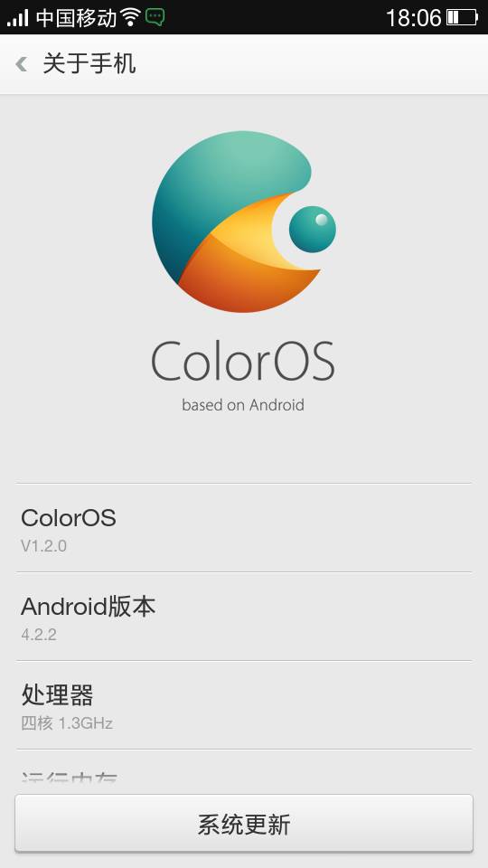The image size is (488, 868).
Task: Tap the 4.2.2 Android version value
Action: [39, 635]
